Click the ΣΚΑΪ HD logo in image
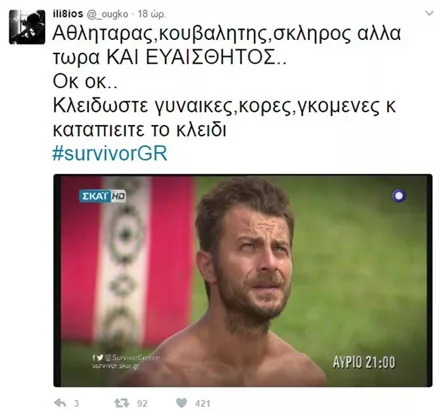Image resolution: width=440 pixels, height=412 pixels. (103, 196)
